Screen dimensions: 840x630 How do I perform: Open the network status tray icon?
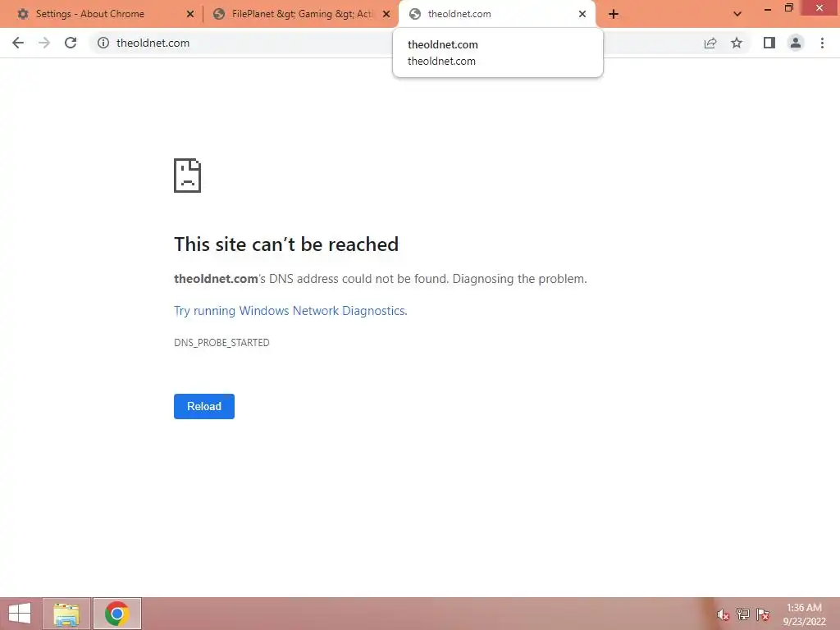(743, 614)
